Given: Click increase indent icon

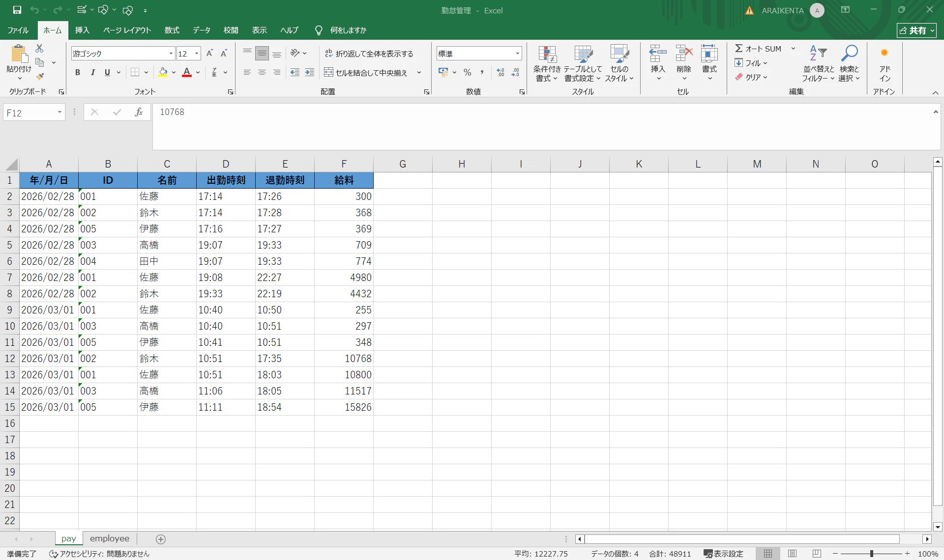Looking at the screenshot, I should click(310, 72).
